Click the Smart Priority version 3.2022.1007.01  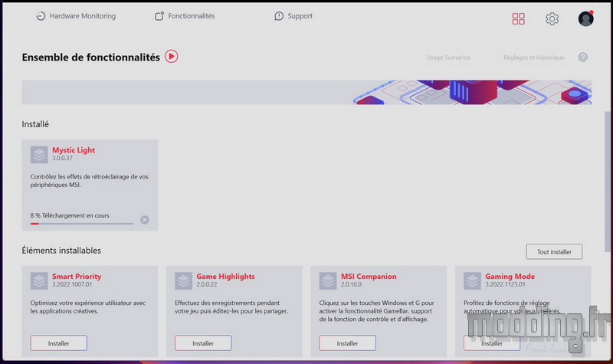pyautogui.click(x=72, y=284)
